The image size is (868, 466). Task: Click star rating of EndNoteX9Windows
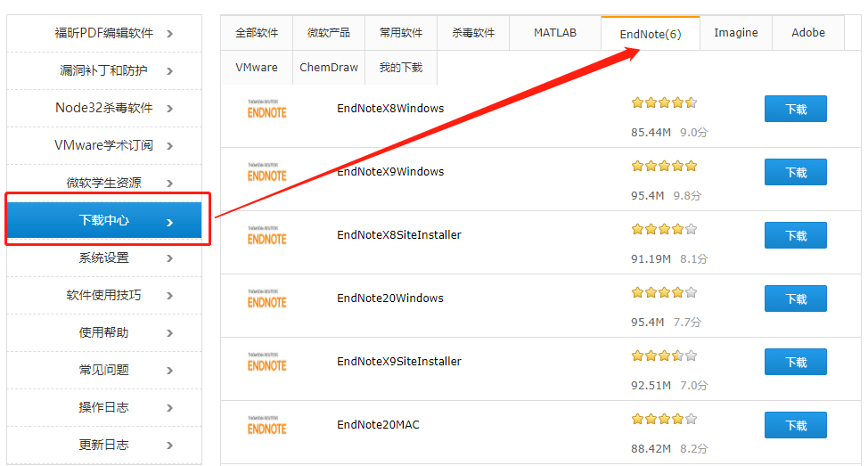[664, 166]
